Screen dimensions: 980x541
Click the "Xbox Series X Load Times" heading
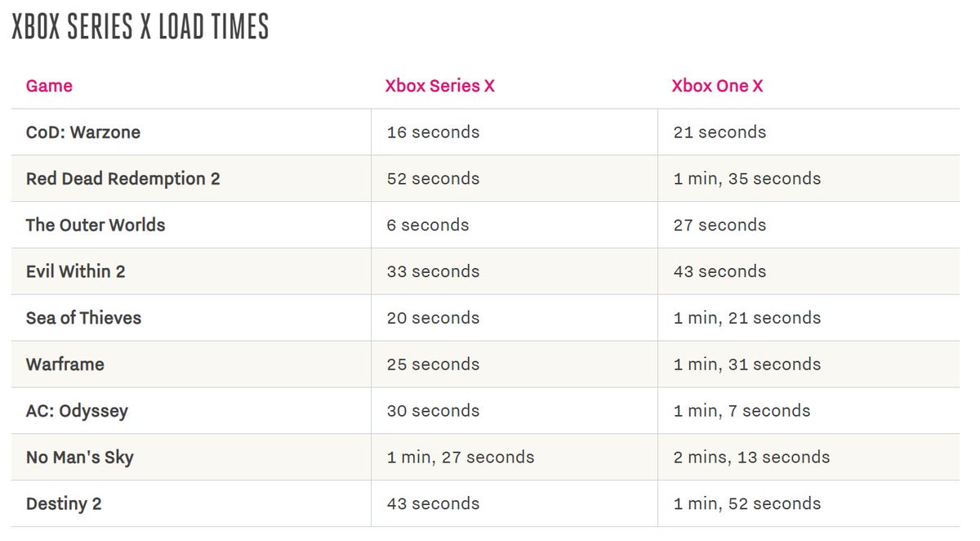(x=140, y=28)
